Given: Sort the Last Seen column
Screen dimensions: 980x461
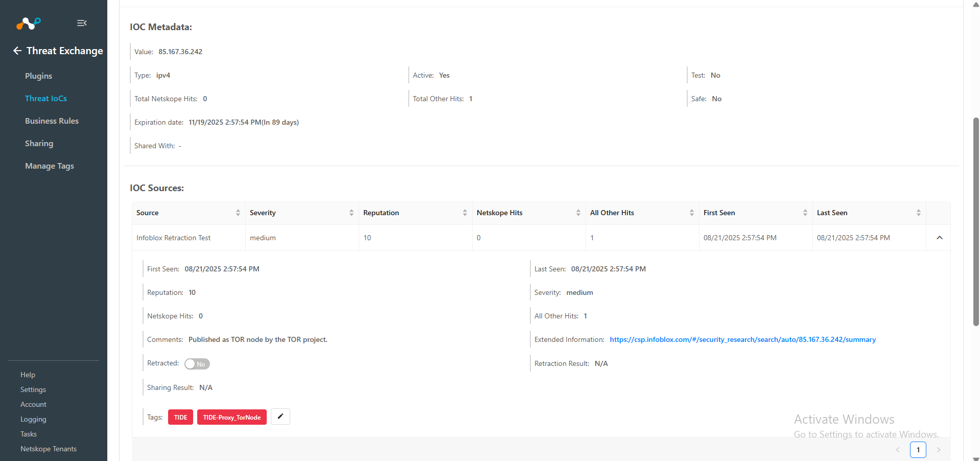Looking at the screenshot, I should (919, 213).
